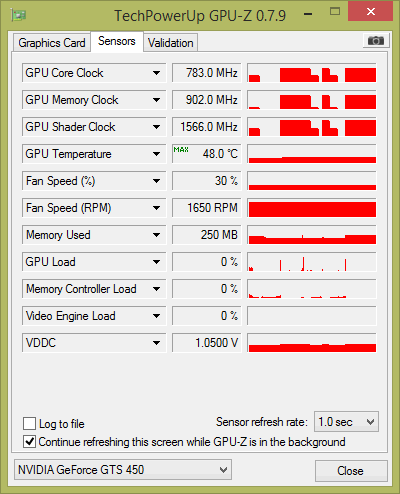Screen dimensions: 400x494
Task: Click the VDDC voltage graph
Action: click(312, 343)
